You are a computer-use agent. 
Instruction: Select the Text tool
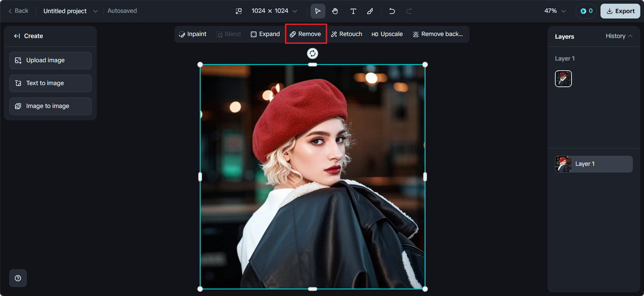pos(353,11)
